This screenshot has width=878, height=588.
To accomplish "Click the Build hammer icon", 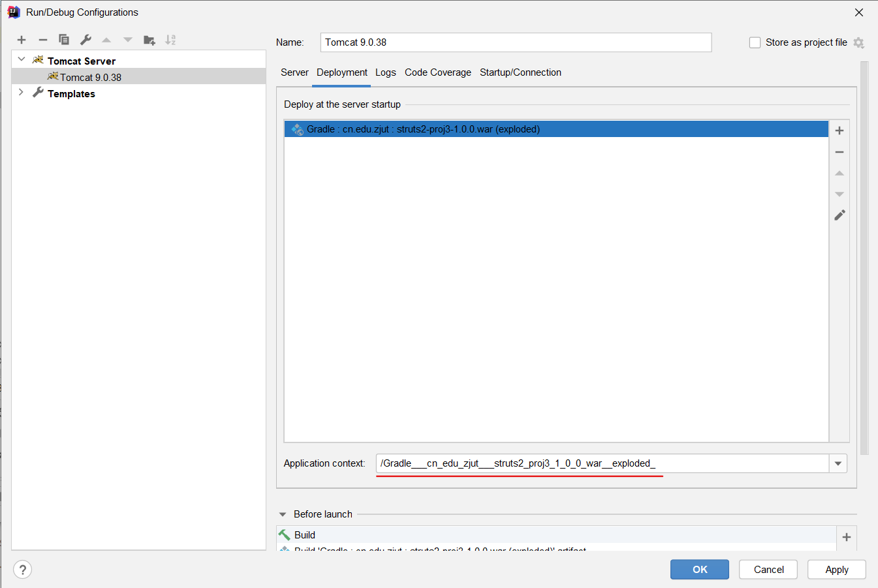I will 285,535.
